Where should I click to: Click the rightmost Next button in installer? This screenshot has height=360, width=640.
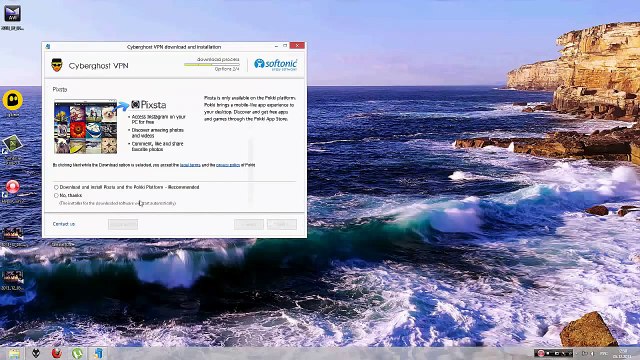click(282, 224)
